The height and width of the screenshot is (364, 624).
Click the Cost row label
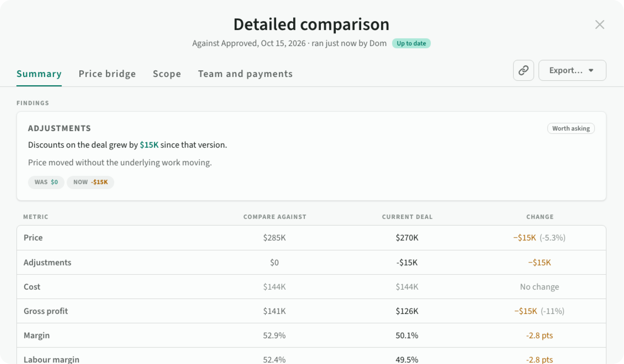[32, 287]
